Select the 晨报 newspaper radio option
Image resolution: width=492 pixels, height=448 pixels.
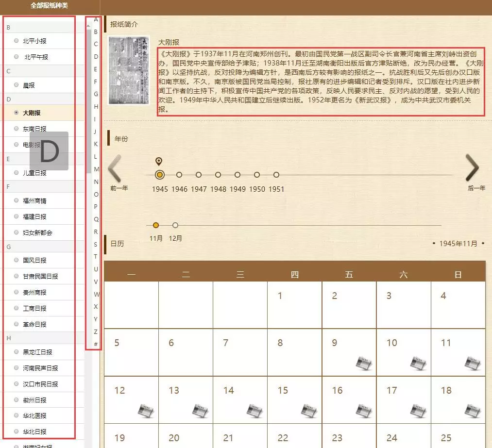point(17,85)
